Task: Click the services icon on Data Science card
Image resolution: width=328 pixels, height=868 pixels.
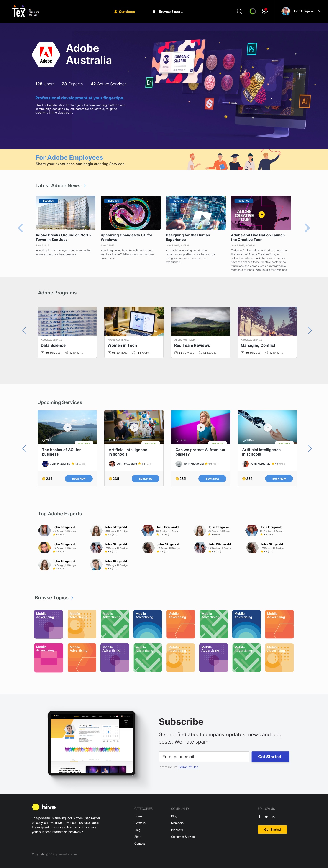Action: tap(43, 352)
